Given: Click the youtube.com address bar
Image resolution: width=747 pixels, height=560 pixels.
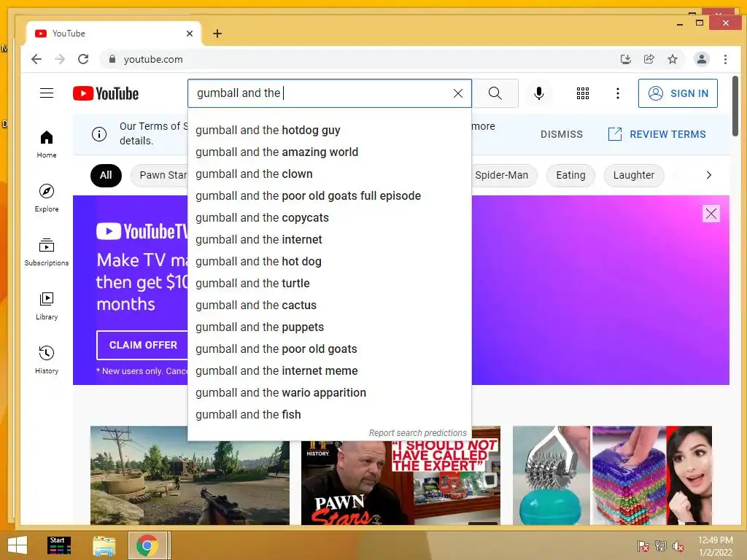Looking at the screenshot, I should point(357,59).
